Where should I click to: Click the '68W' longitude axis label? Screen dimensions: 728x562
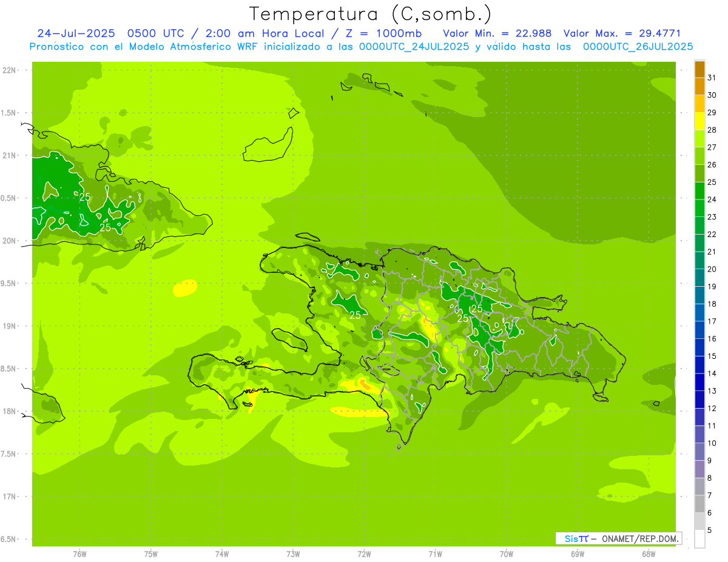click(x=649, y=554)
